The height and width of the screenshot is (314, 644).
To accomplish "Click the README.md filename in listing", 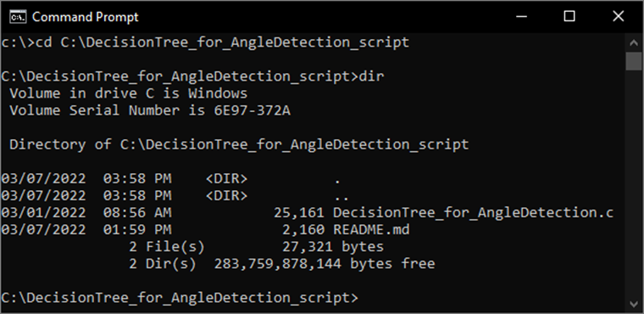I will point(371,230).
